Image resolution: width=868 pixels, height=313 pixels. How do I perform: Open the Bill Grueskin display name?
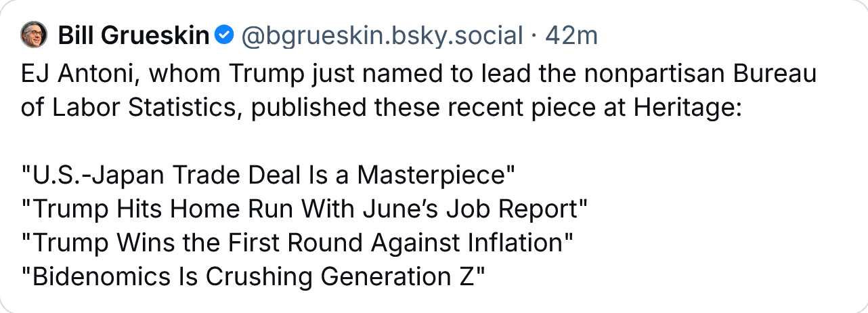tap(134, 35)
